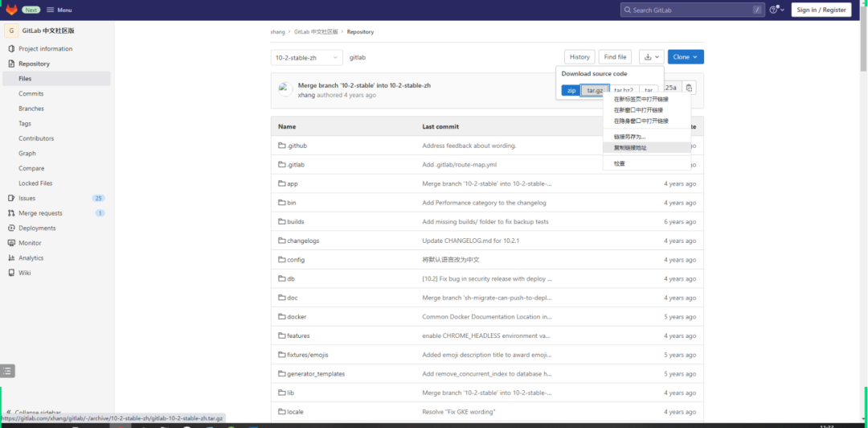Expand the Clone dropdown button
The width and height of the screenshot is (868, 428).
pyautogui.click(x=686, y=57)
